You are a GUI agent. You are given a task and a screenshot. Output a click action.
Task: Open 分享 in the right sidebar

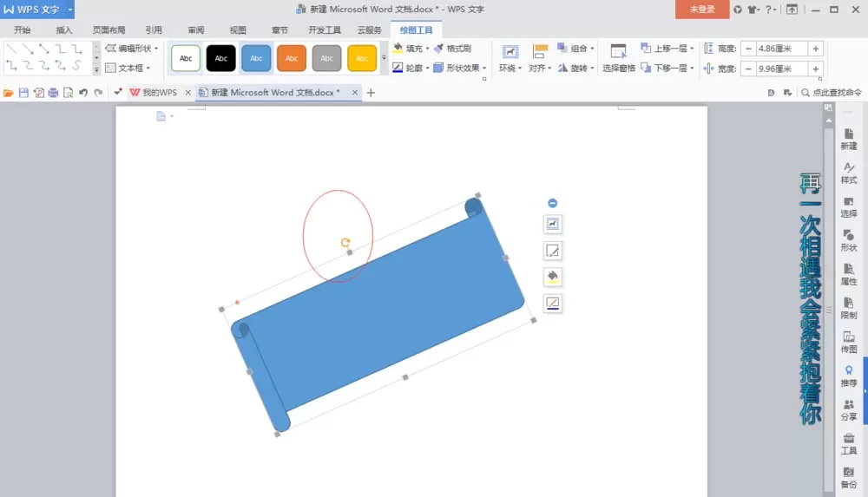[849, 410]
